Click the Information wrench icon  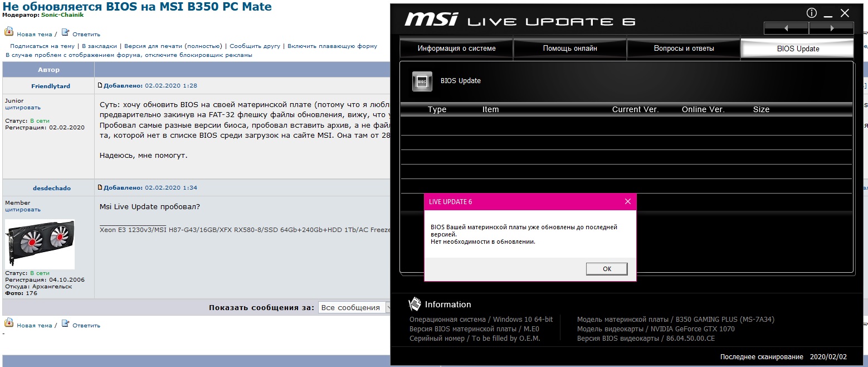coord(415,304)
